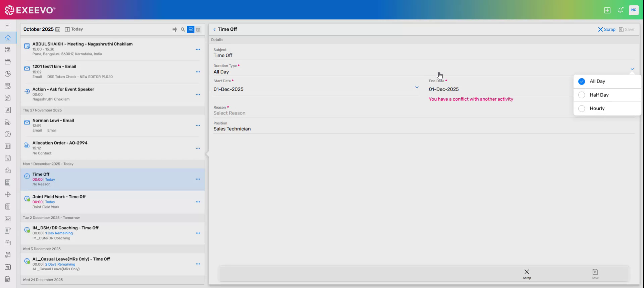Collapse the Duration Type dropdown chevron
This screenshot has height=288, width=644.
pyautogui.click(x=632, y=69)
